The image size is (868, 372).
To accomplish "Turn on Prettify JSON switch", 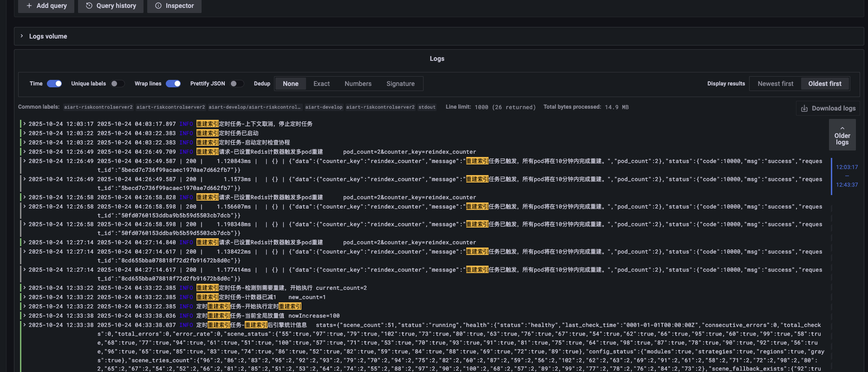I will [x=237, y=84].
